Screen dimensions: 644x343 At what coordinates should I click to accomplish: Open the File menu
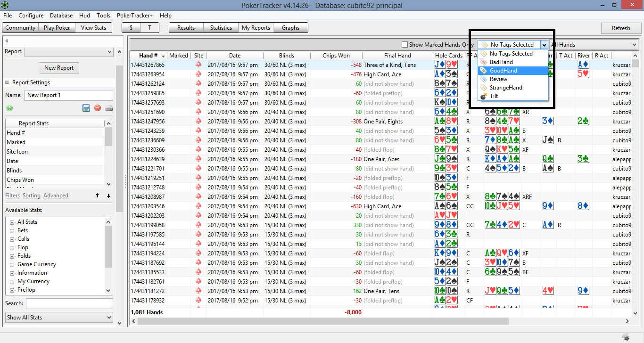point(8,16)
